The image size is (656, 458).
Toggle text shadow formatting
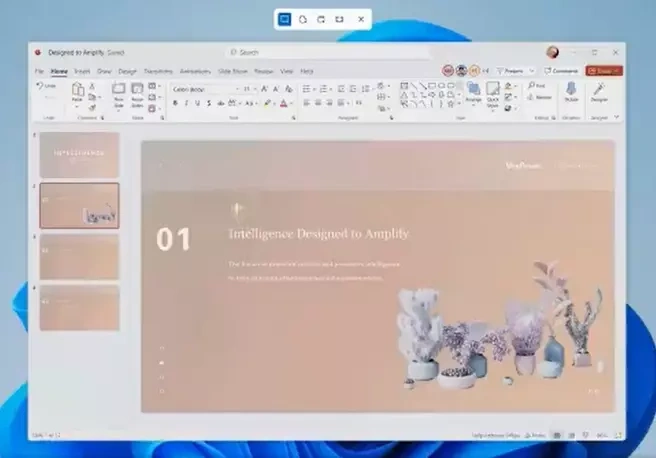209,103
